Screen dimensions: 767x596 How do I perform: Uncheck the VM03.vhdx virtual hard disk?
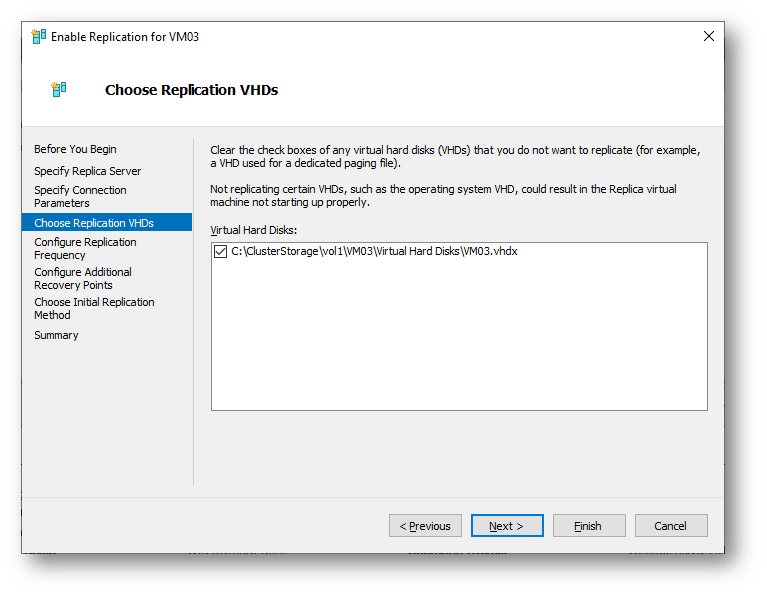click(x=221, y=252)
